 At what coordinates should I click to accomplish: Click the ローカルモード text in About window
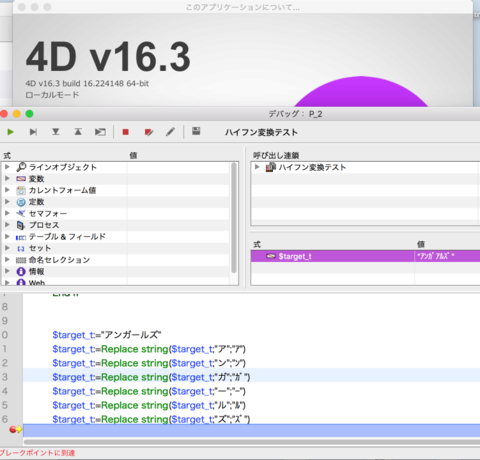(52, 95)
